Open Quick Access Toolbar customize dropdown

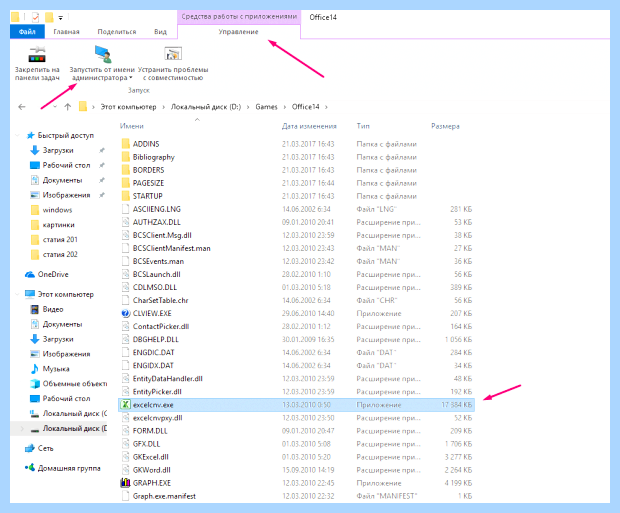click(x=60, y=18)
